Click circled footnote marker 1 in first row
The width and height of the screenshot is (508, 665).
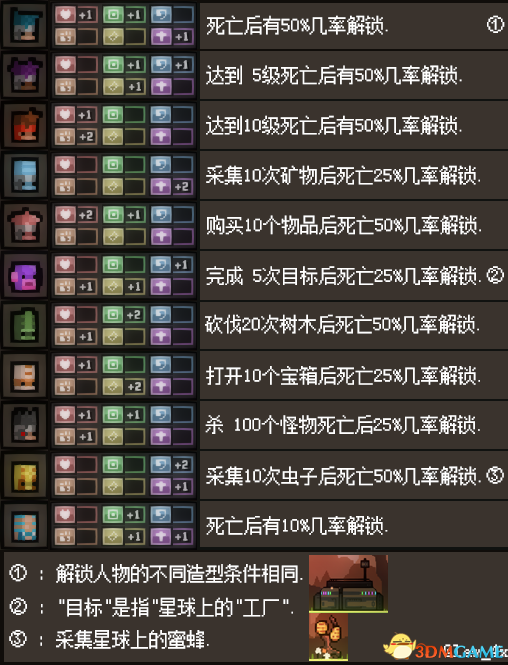[495, 25]
